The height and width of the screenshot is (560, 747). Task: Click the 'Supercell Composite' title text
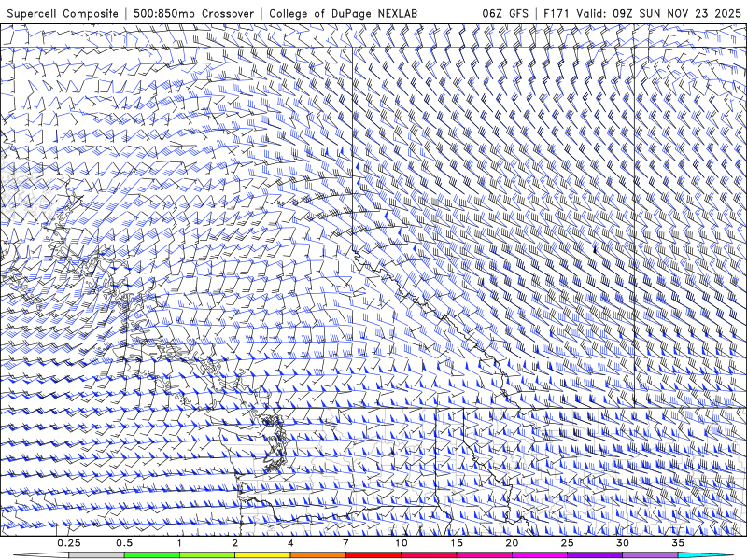click(x=63, y=13)
